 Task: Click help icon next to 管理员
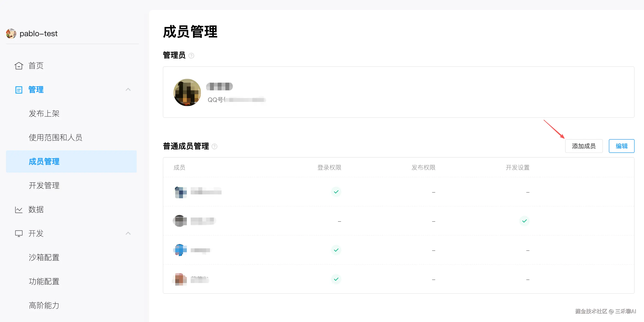click(191, 56)
